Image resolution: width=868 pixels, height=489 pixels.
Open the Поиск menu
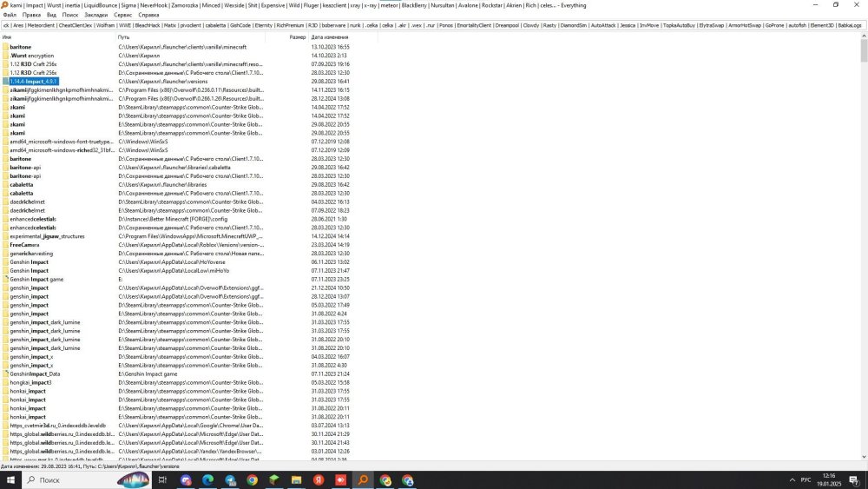70,15
